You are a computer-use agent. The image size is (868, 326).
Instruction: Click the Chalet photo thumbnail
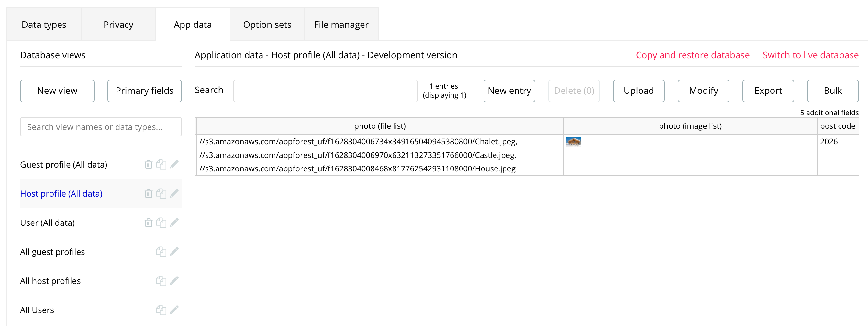(573, 142)
